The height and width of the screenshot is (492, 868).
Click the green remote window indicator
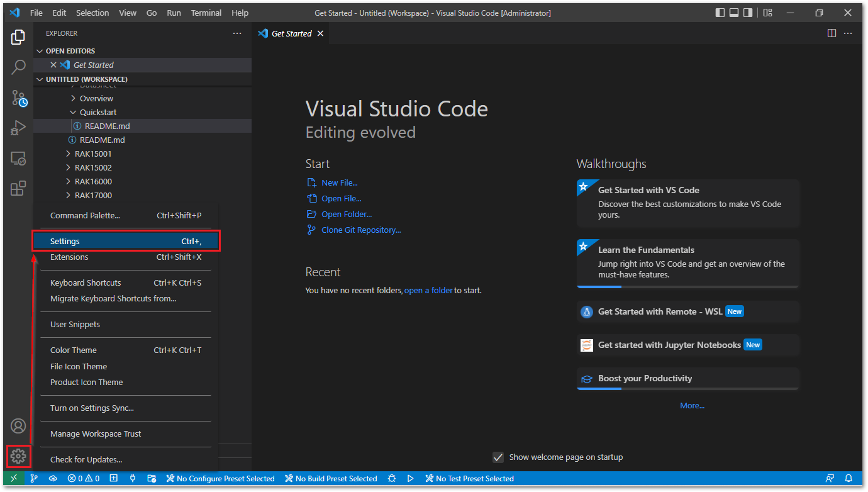14,479
